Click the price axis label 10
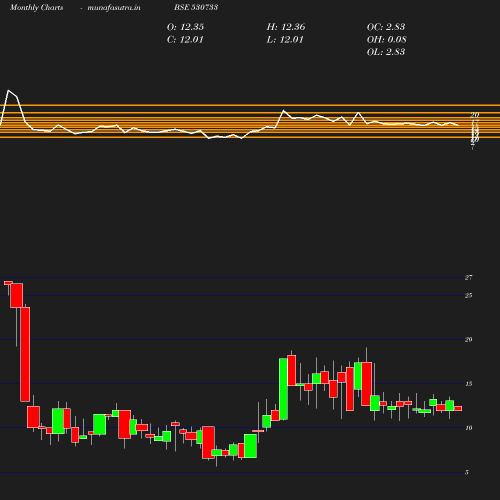Viewport: 500px width, 500px height. click(x=469, y=428)
